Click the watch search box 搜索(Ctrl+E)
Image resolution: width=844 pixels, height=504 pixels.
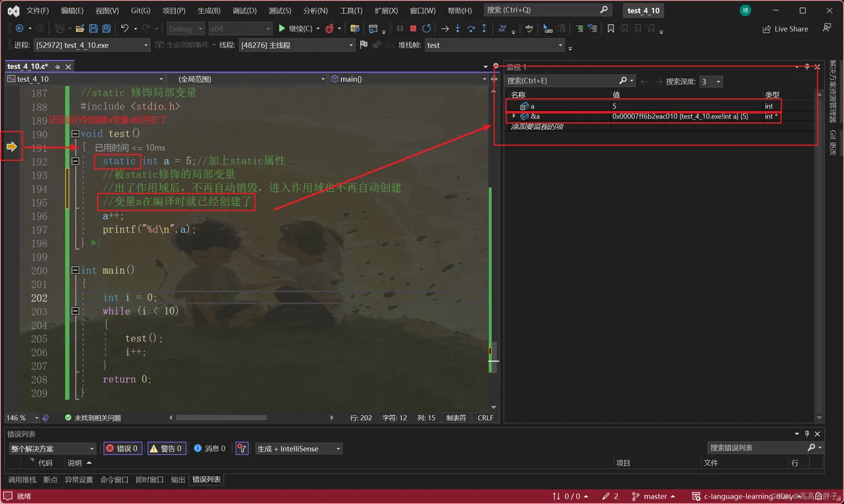pos(570,81)
